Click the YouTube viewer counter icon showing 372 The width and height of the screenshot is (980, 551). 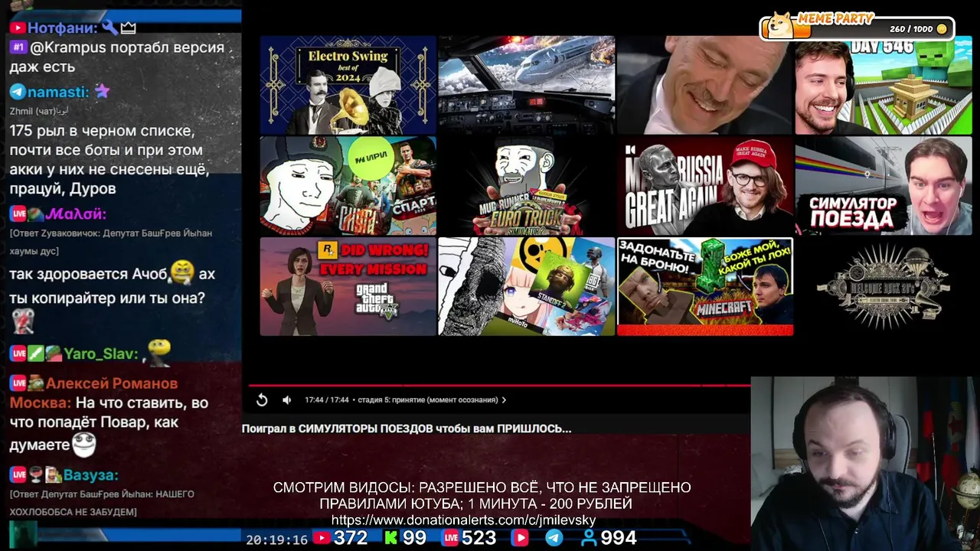pyautogui.click(x=322, y=538)
